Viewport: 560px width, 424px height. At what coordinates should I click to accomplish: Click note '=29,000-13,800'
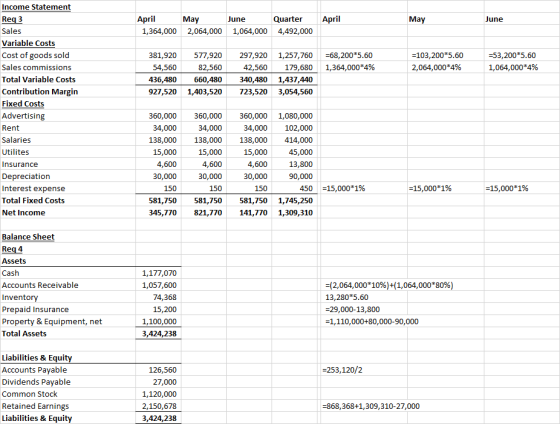click(352, 310)
